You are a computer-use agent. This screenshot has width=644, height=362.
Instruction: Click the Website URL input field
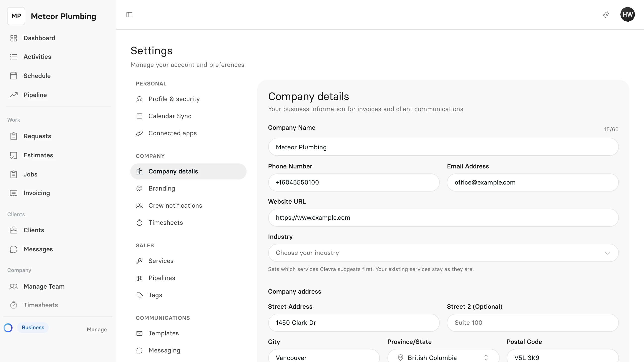tap(443, 218)
